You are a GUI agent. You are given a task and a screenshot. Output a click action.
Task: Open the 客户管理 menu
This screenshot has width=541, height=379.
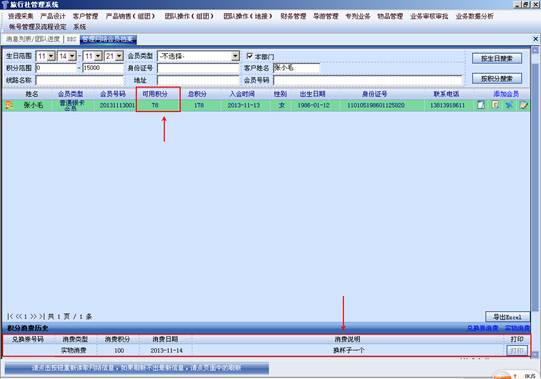click(x=85, y=16)
